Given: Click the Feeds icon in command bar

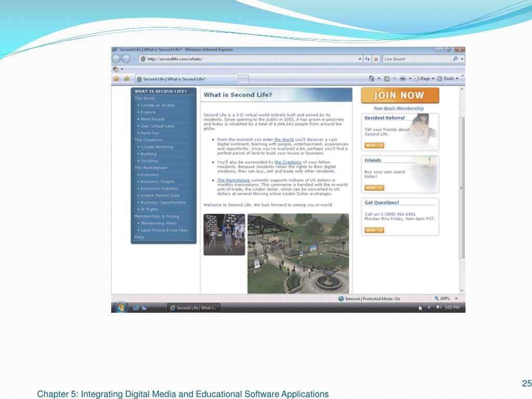Looking at the screenshot, I should point(387,79).
